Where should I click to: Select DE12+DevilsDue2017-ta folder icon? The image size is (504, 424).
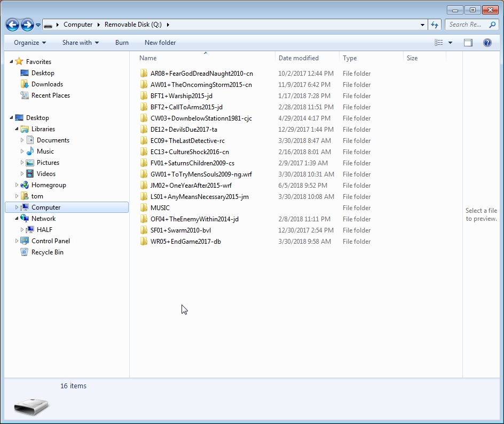tap(144, 130)
